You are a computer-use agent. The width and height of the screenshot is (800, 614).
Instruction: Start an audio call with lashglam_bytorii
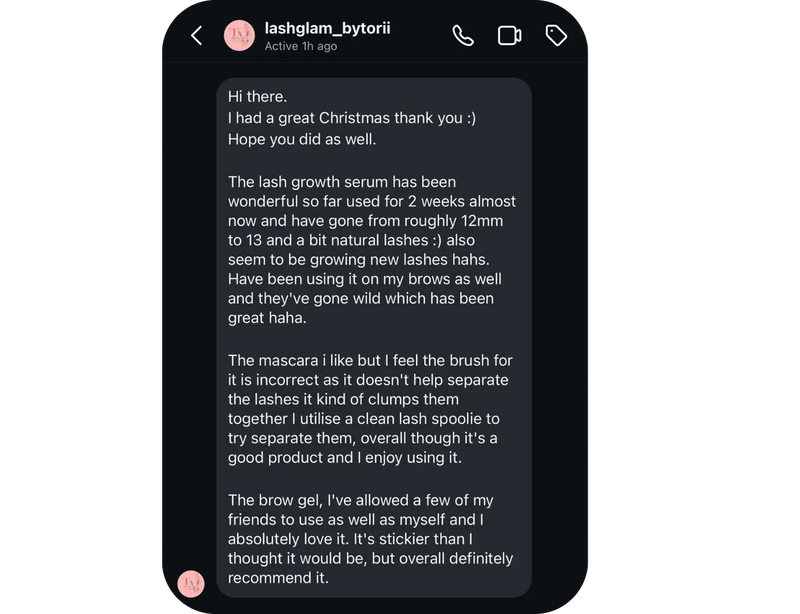click(463, 36)
